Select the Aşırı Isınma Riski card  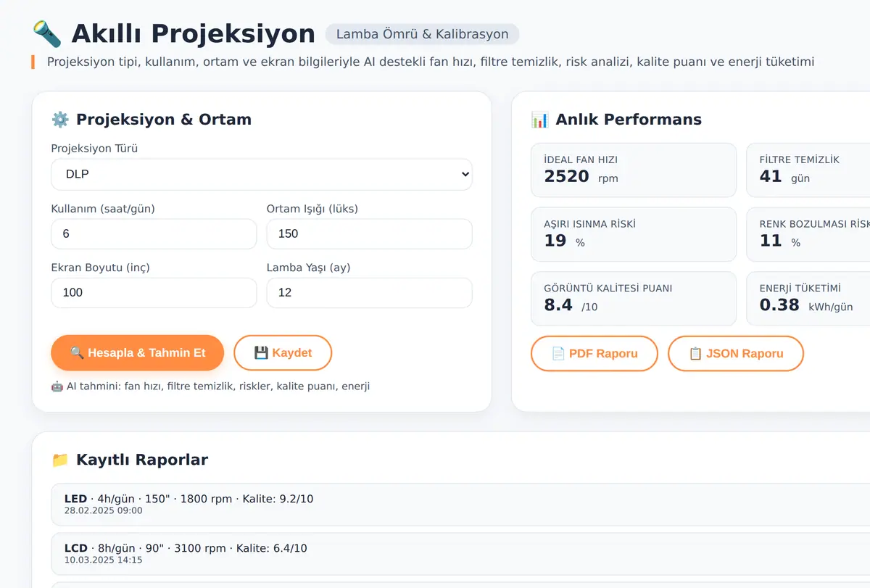pyautogui.click(x=634, y=234)
